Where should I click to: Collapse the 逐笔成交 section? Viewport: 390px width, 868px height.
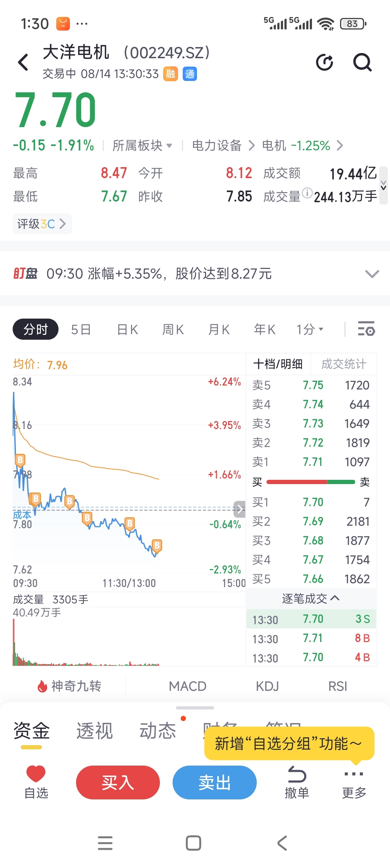coord(310,598)
